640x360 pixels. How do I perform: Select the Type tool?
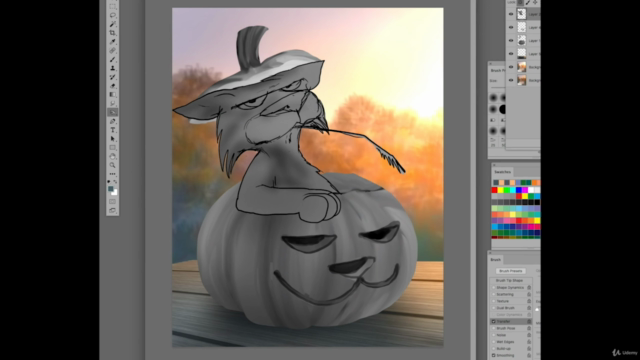pyautogui.click(x=113, y=130)
